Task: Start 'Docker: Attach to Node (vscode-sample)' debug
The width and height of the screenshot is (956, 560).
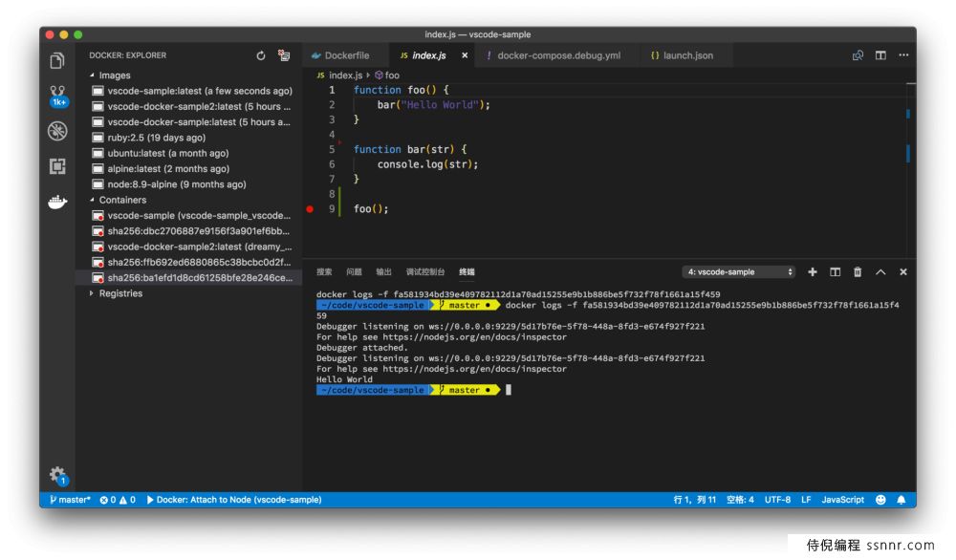Action: coord(234,500)
